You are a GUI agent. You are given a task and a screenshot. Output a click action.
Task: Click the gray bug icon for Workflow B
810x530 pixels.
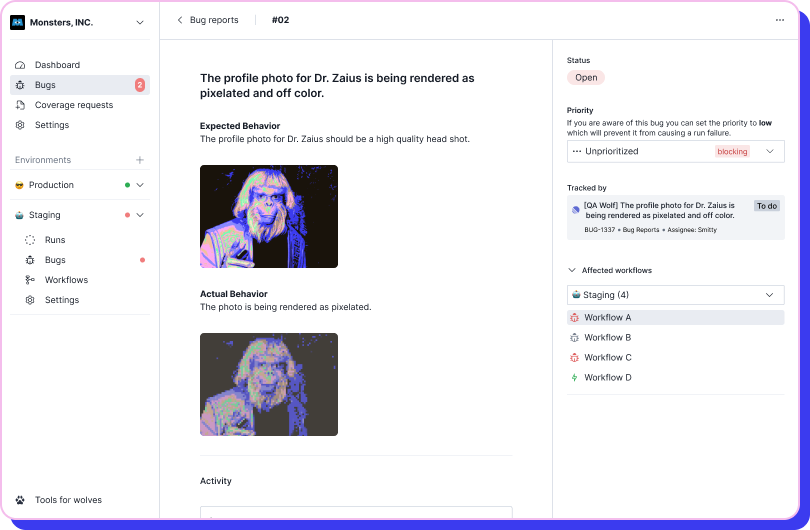pos(574,338)
